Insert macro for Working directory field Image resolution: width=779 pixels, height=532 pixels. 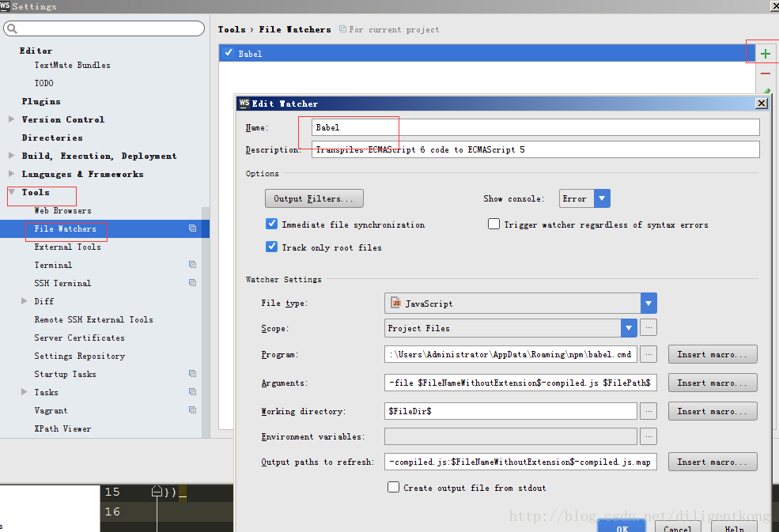[x=713, y=411]
